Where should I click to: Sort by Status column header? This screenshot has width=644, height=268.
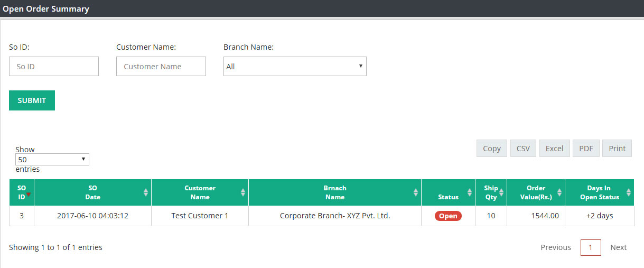click(449, 192)
